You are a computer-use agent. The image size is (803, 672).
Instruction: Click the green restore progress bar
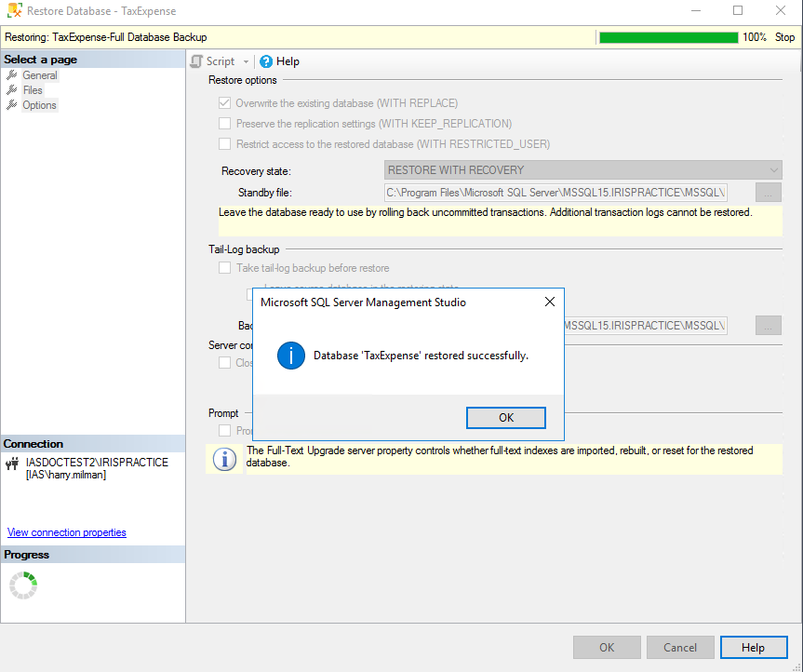point(668,37)
